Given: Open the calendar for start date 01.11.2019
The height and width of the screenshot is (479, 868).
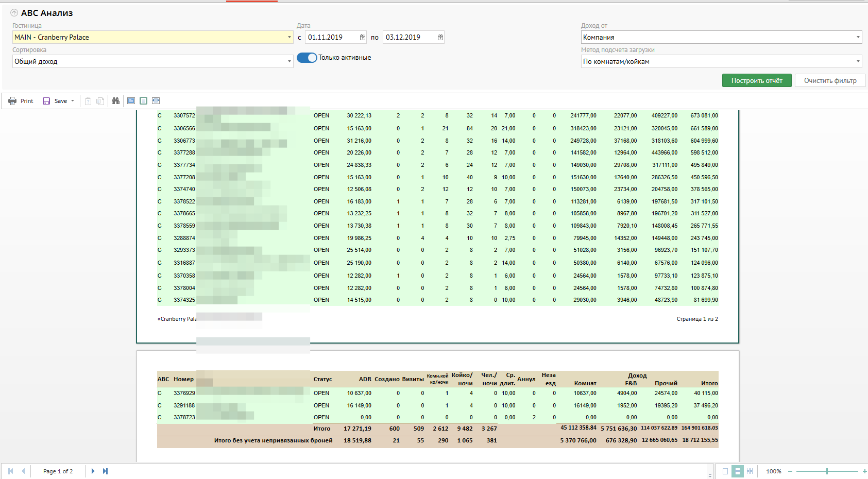Looking at the screenshot, I should pyautogui.click(x=362, y=37).
